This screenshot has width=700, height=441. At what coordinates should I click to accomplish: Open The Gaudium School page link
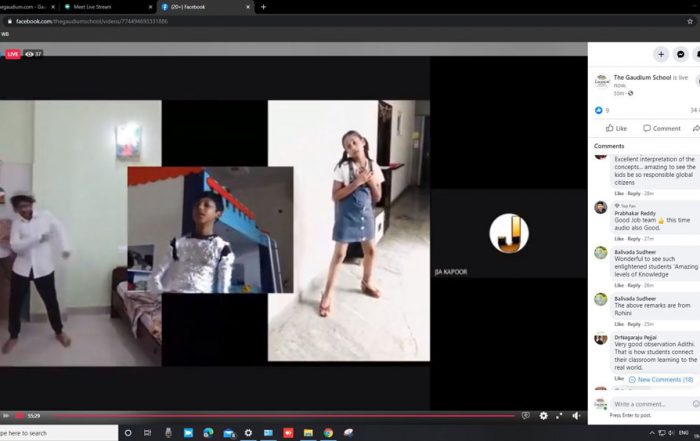click(x=641, y=77)
